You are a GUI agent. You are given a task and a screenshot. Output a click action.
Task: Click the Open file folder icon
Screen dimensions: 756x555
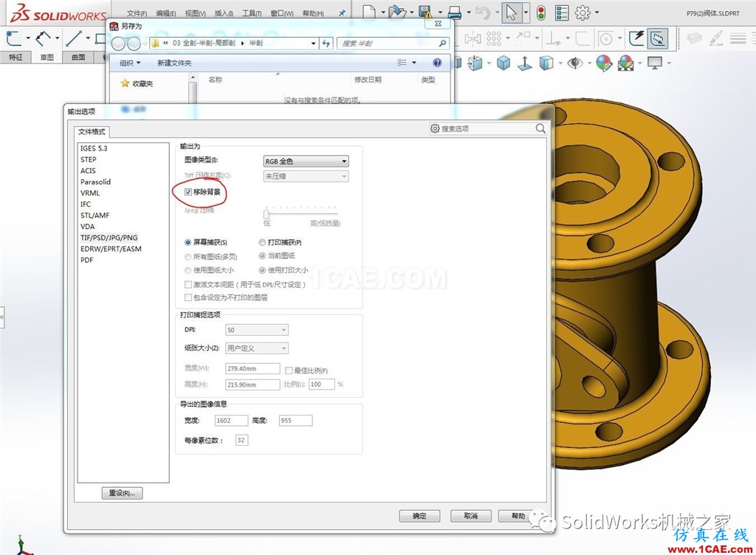point(397,12)
